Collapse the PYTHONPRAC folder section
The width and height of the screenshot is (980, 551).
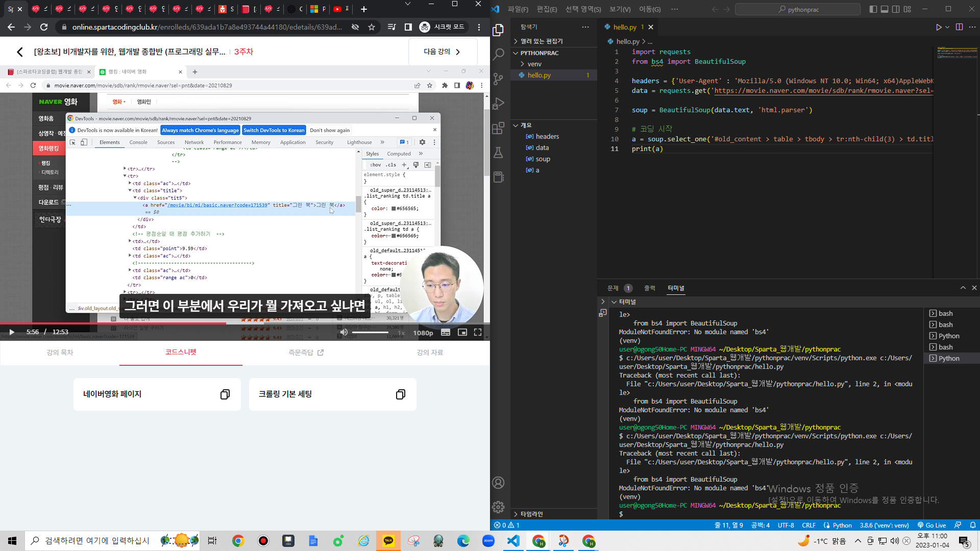tap(540, 53)
